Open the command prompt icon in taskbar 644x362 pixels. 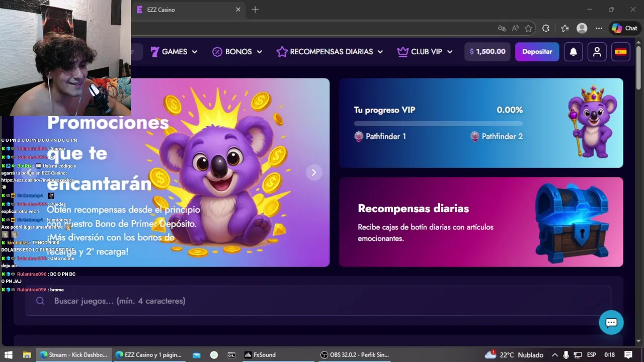coord(231,354)
